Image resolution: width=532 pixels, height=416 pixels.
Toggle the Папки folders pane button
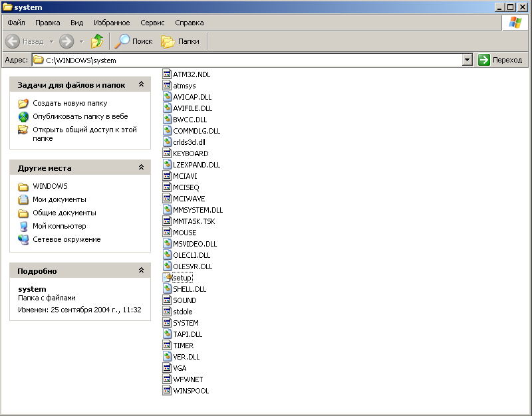pyautogui.click(x=180, y=41)
